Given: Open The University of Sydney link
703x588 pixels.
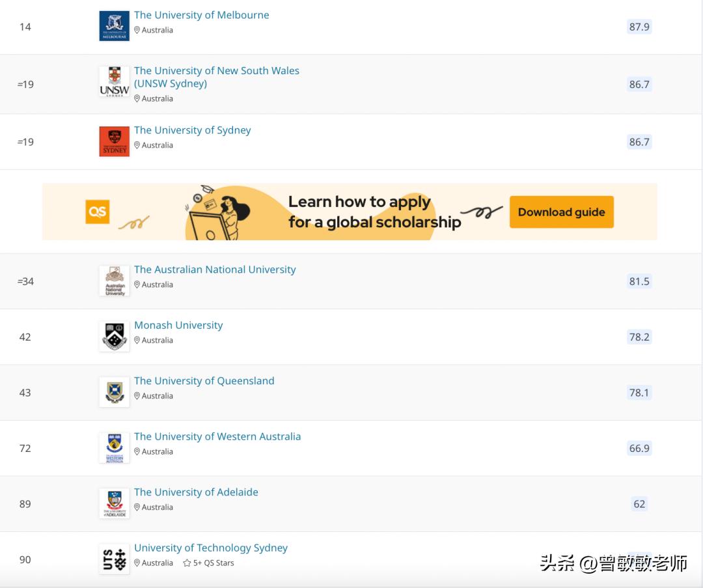Looking at the screenshot, I should pos(192,130).
